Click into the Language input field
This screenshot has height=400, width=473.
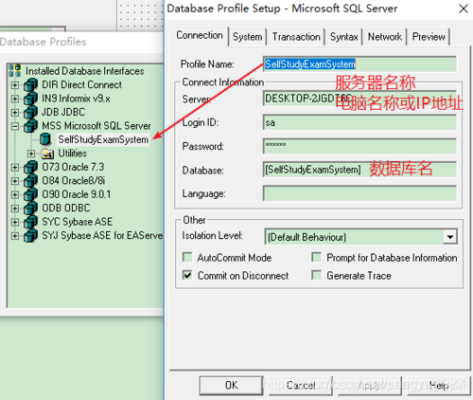click(360, 193)
